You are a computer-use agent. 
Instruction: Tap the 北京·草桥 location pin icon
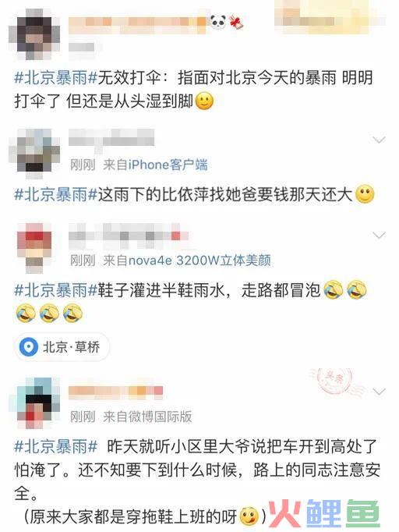coord(28,347)
